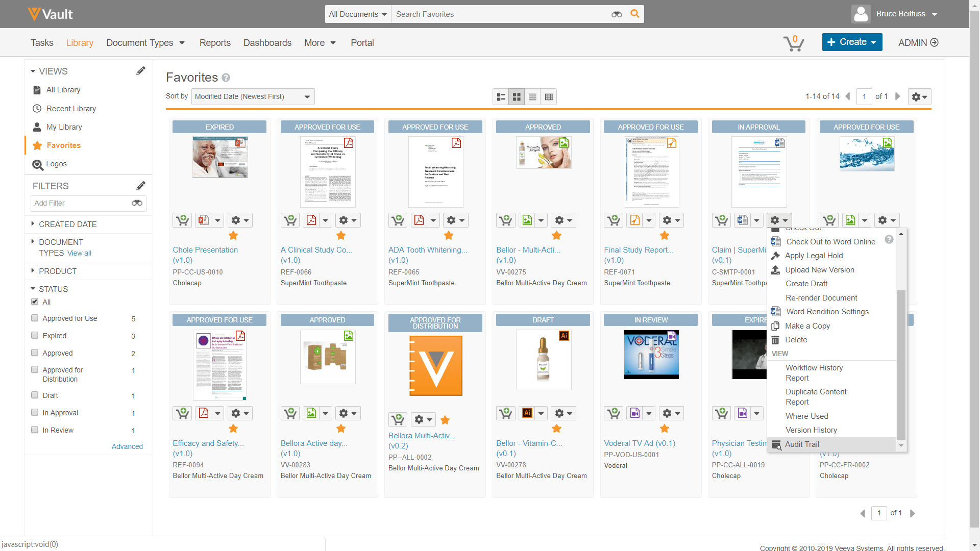Open the Voderal TV Ad thumbnail

651,355
